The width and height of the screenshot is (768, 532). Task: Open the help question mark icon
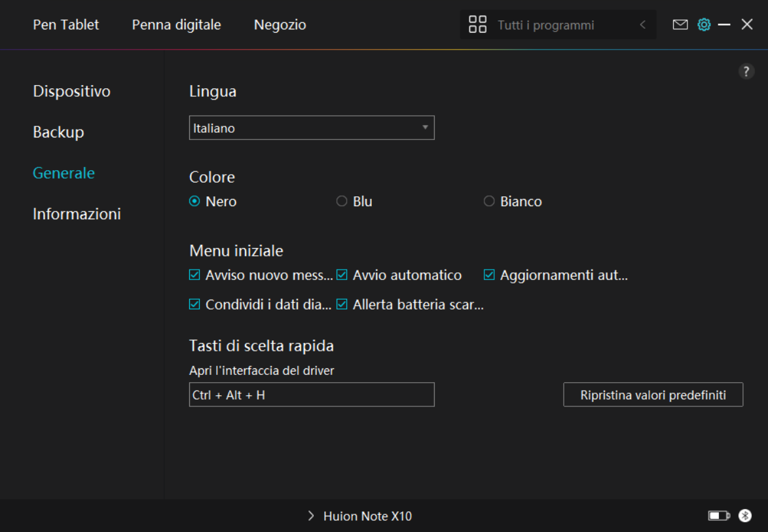pyautogui.click(x=746, y=72)
